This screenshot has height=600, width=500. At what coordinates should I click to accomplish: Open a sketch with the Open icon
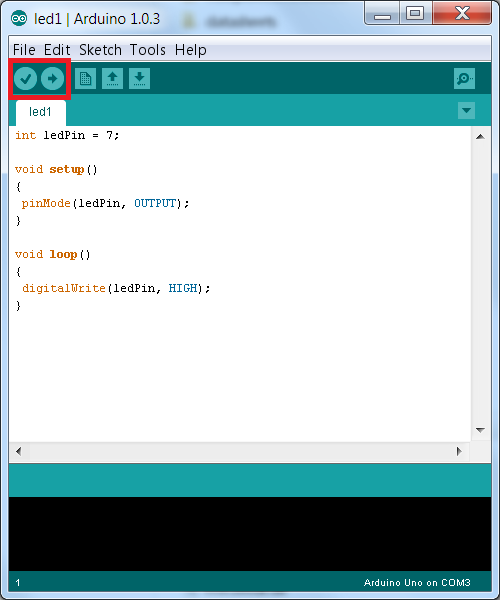pos(112,78)
